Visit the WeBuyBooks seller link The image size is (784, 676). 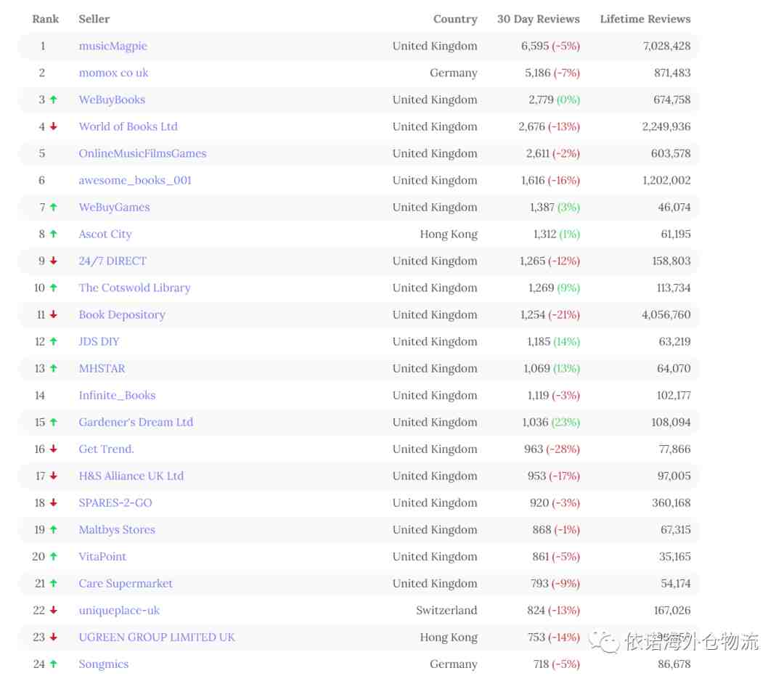coord(112,99)
